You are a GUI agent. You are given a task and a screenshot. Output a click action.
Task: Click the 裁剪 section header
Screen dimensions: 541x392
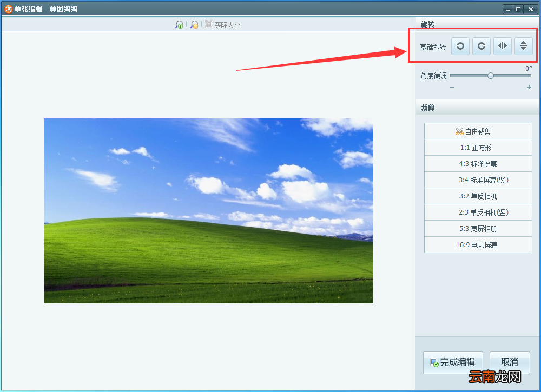point(478,108)
